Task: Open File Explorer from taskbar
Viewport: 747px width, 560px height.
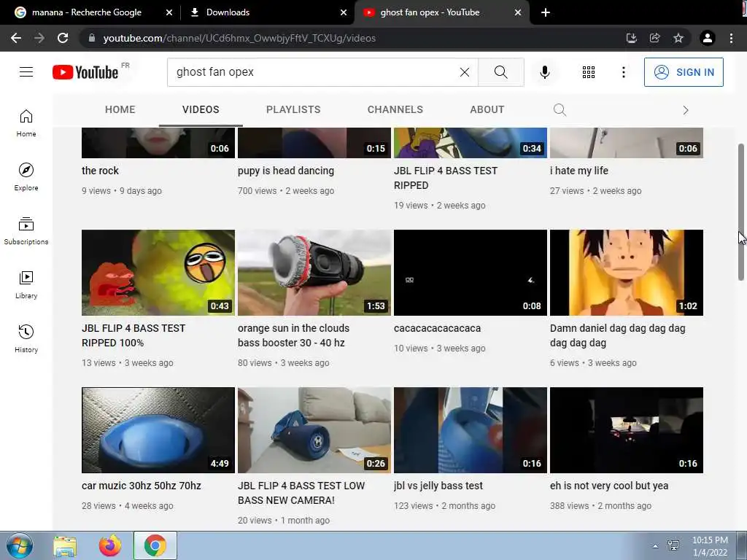Action: (65, 545)
